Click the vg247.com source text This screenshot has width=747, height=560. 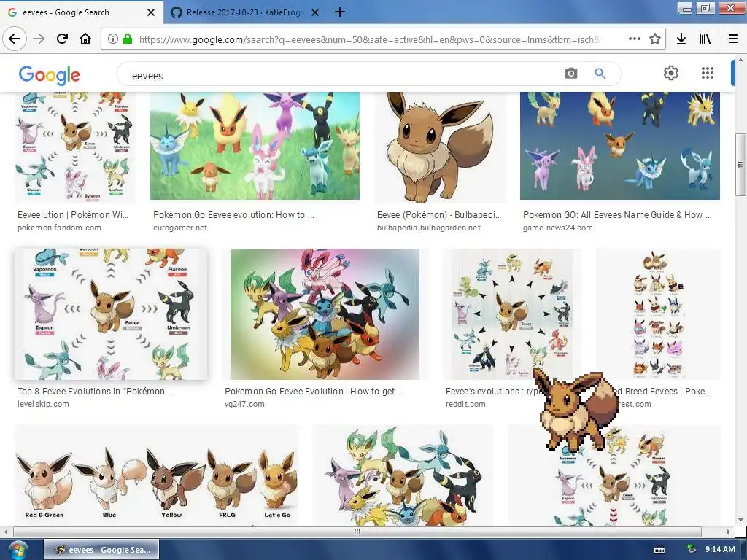244,404
